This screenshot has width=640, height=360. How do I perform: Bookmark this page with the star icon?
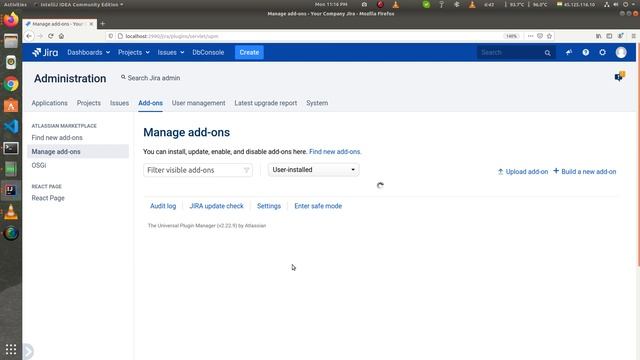tap(549, 36)
